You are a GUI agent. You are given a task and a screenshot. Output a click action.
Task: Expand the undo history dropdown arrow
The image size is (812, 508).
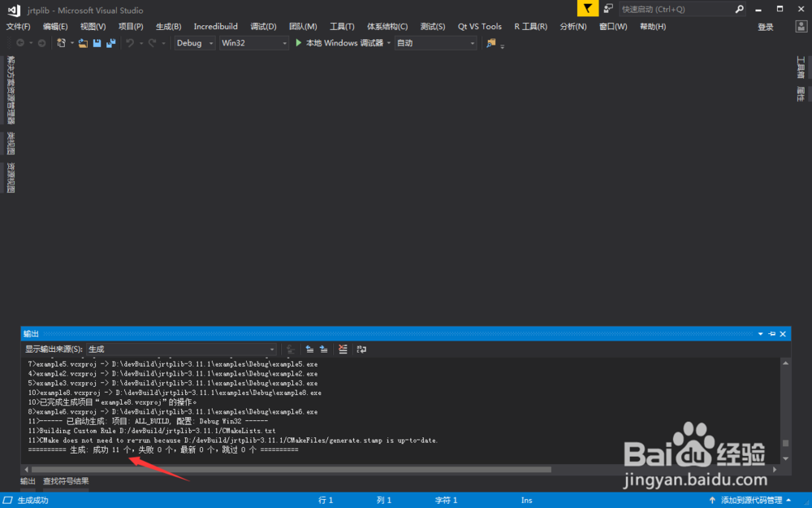(x=141, y=43)
